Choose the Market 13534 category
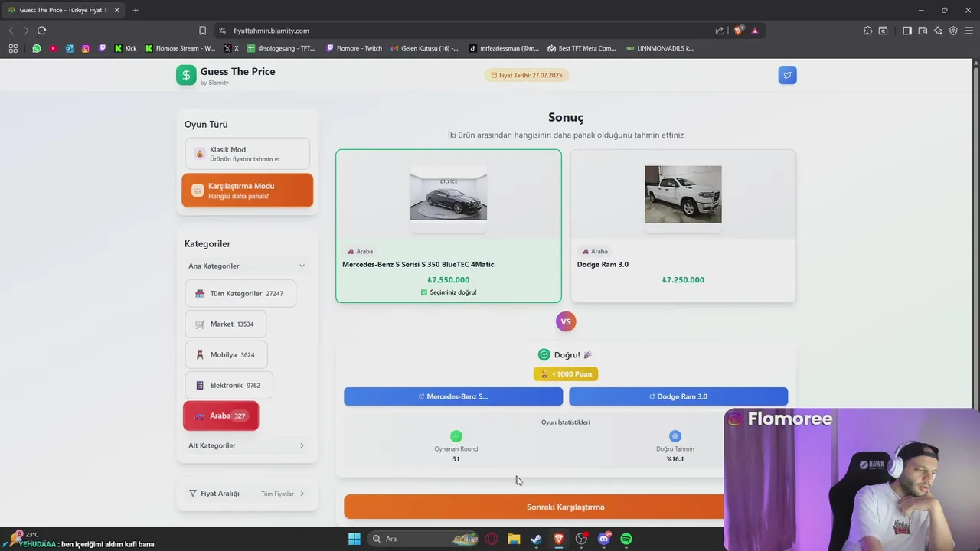Viewport: 980px width, 551px height. pyautogui.click(x=225, y=324)
